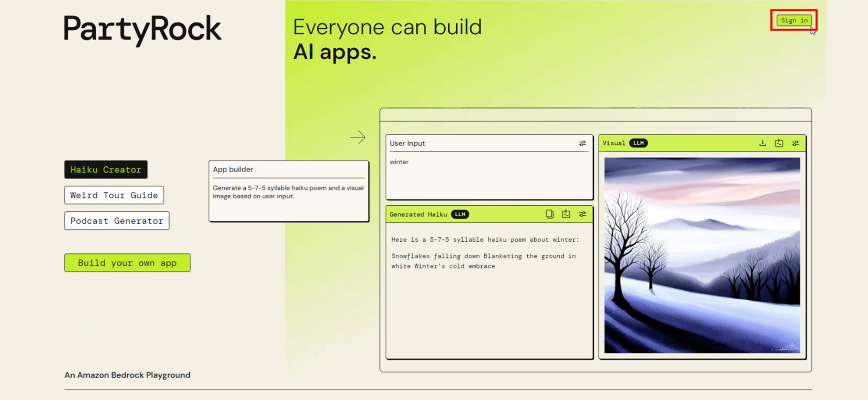Choose the Podcast Generator example
The height and width of the screenshot is (400, 868).
pos(117,221)
